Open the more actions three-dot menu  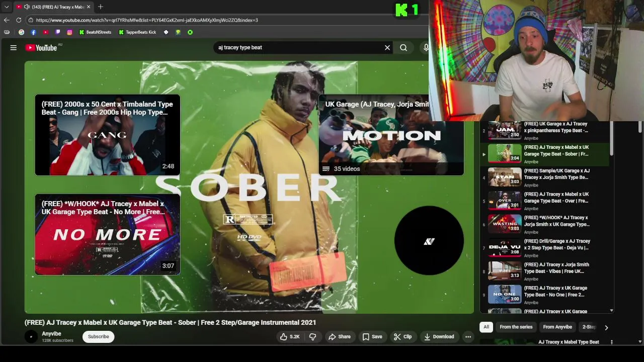tap(468, 337)
